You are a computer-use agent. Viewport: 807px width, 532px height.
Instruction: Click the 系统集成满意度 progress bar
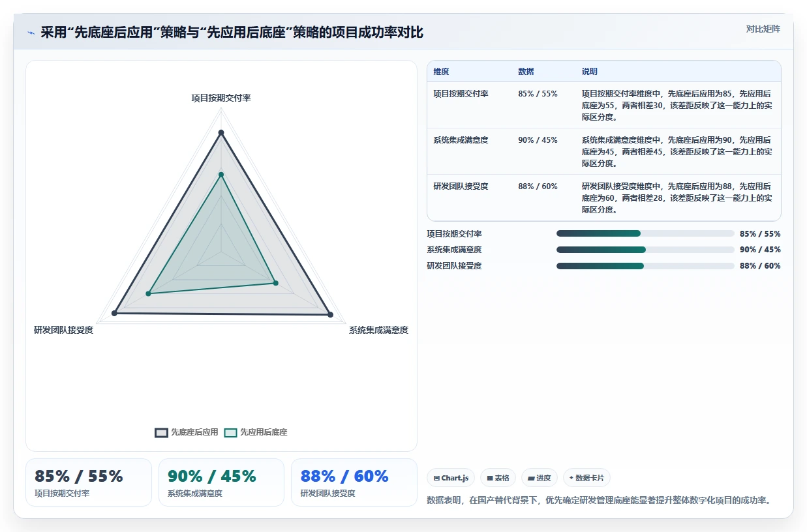coord(645,250)
